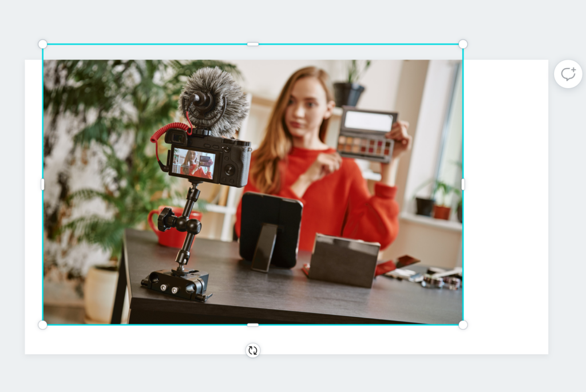This screenshot has width=586, height=392.
Task: Click the black tablet stand on the desk
Action: [270, 229]
